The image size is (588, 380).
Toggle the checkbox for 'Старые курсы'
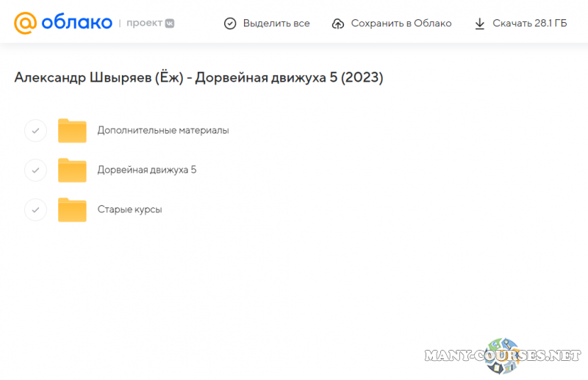click(35, 209)
